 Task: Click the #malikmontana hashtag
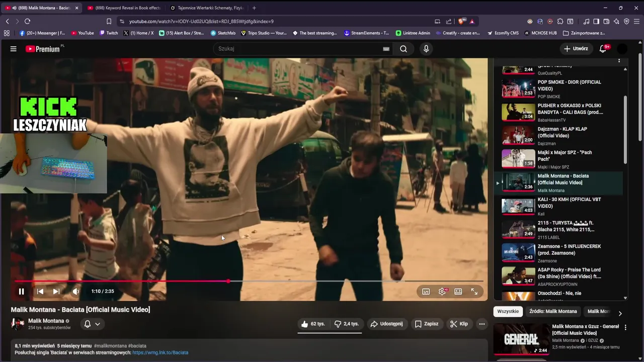tap(110, 346)
